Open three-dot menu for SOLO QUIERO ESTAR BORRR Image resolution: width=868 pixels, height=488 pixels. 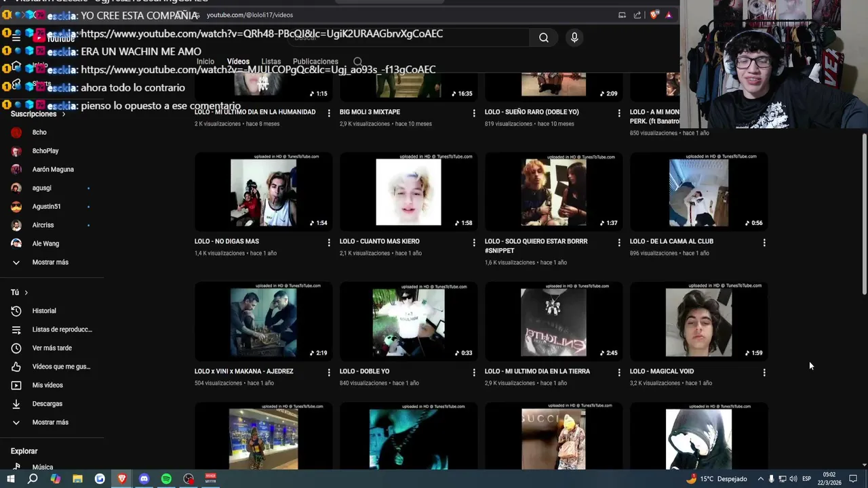click(x=619, y=242)
